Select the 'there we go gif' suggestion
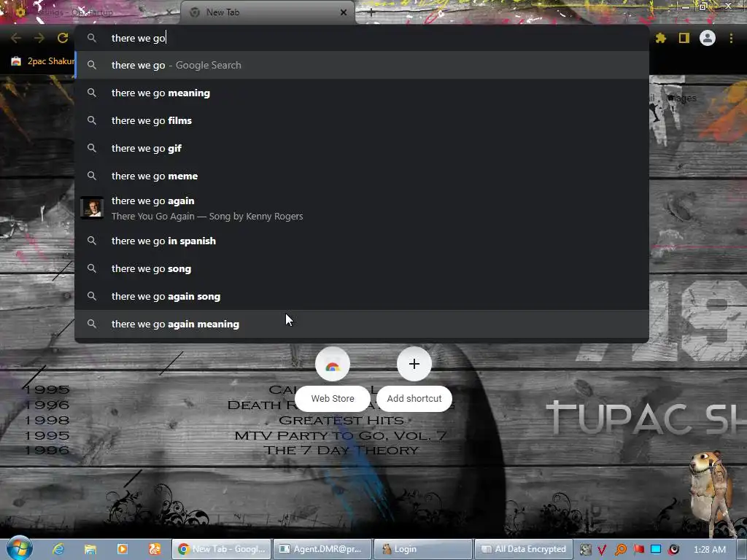Image resolution: width=747 pixels, height=560 pixels. click(x=362, y=148)
